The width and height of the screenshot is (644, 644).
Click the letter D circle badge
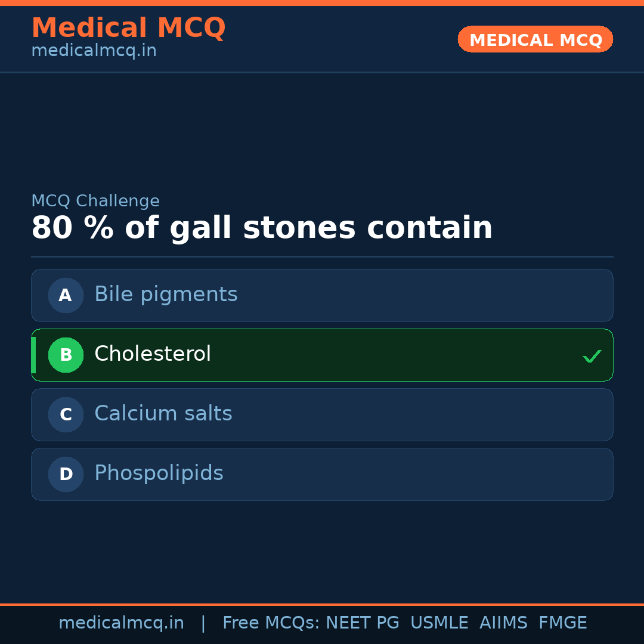click(66, 474)
